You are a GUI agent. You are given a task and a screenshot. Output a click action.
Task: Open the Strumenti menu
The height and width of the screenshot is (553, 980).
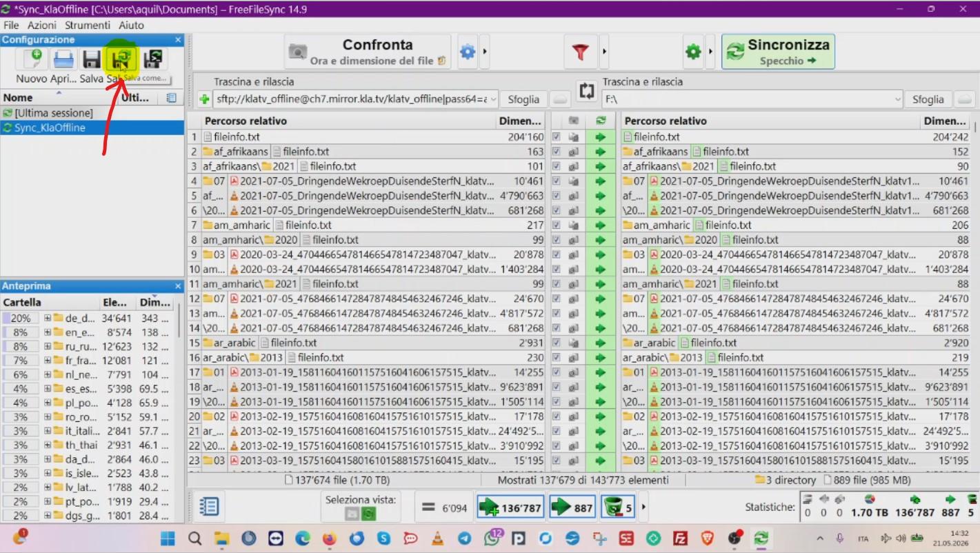click(88, 25)
